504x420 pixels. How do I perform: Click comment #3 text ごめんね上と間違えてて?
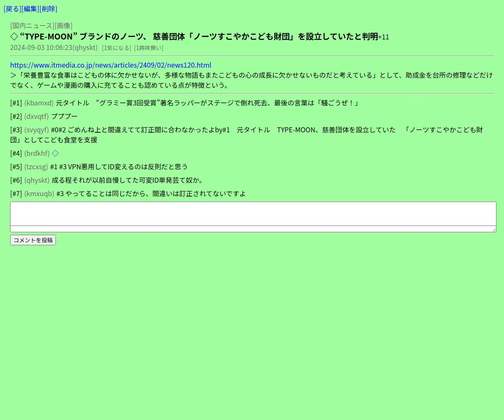[247, 135]
